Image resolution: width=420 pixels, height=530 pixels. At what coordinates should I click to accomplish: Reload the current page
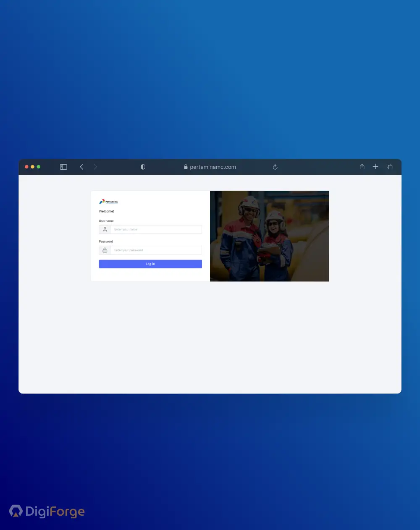275,167
